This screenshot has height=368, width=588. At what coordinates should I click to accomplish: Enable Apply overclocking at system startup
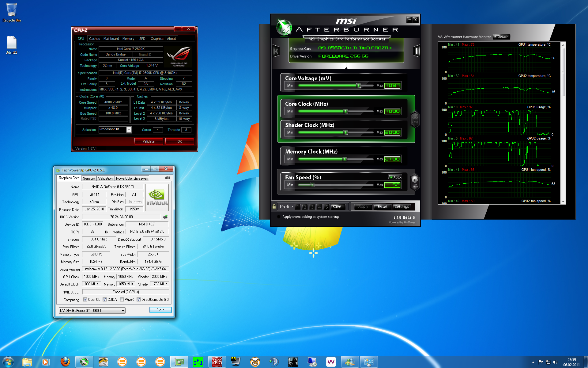[279, 217]
